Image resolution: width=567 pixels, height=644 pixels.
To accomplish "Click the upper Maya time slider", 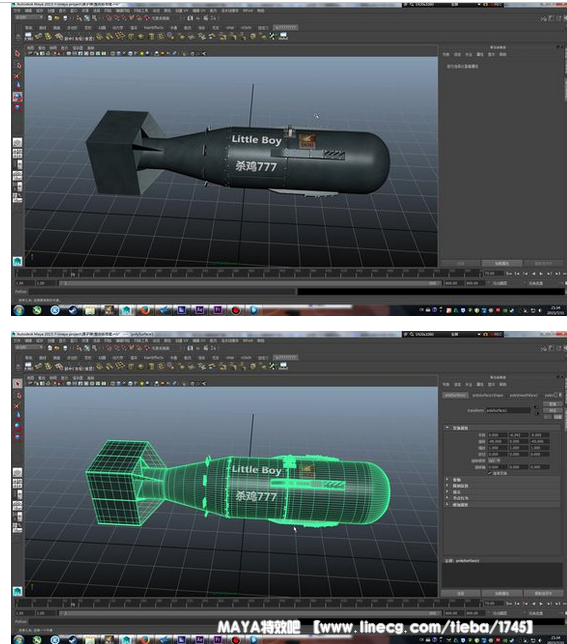I will pyautogui.click(x=248, y=273).
